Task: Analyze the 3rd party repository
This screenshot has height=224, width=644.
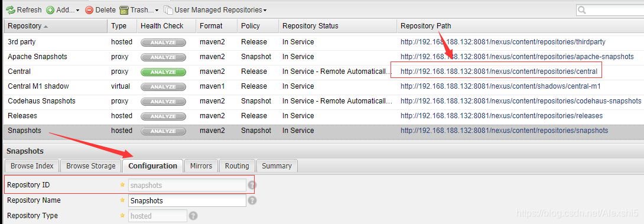Action: [x=163, y=43]
